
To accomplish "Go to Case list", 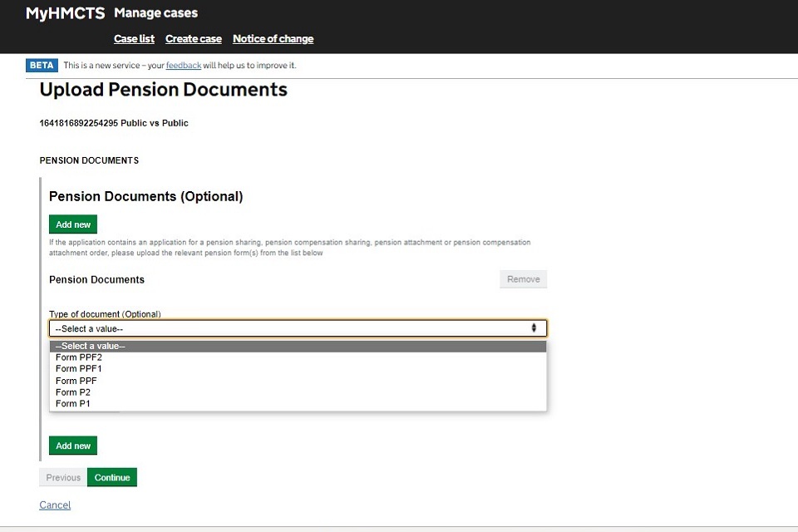I will click(x=134, y=39).
